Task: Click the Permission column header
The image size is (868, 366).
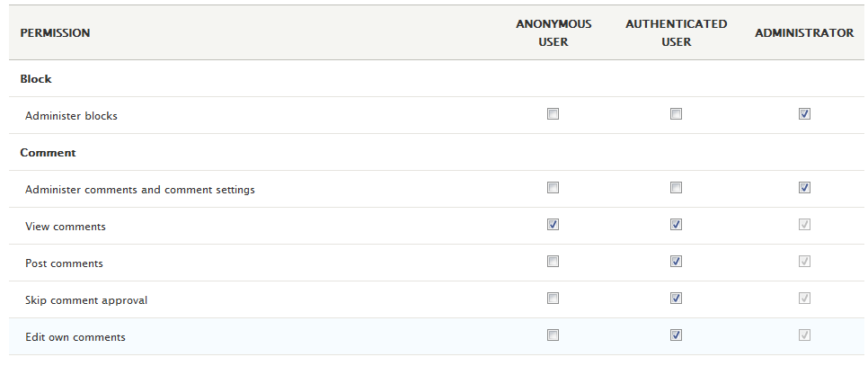Action: pyautogui.click(x=55, y=33)
